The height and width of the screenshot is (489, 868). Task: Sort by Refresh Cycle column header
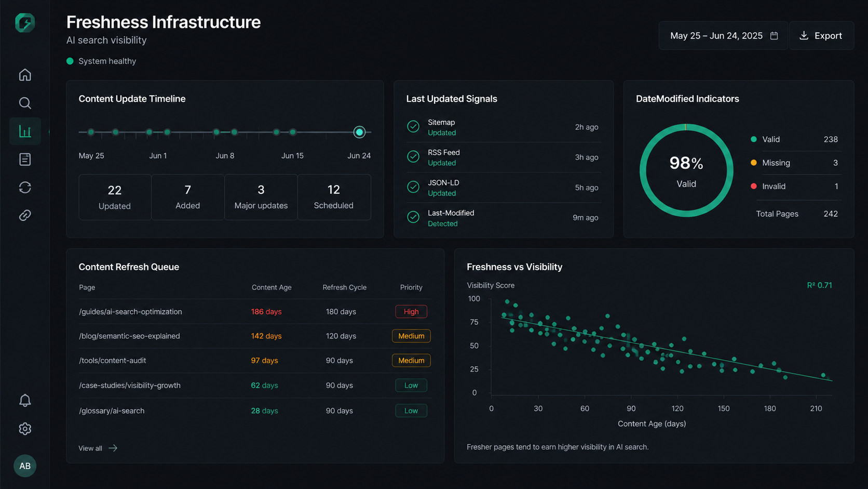pos(344,287)
